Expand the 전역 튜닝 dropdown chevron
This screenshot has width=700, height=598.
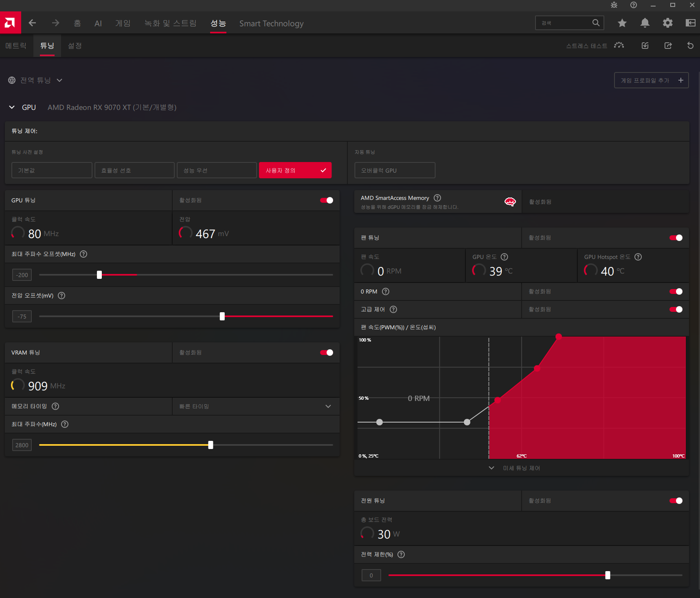[59, 80]
